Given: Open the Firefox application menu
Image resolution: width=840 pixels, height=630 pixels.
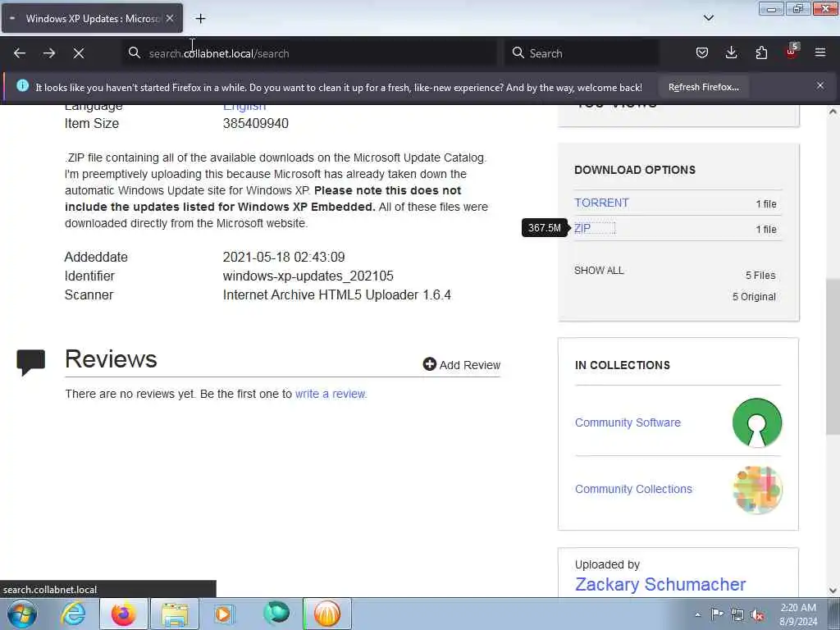Looking at the screenshot, I should pyautogui.click(x=820, y=52).
